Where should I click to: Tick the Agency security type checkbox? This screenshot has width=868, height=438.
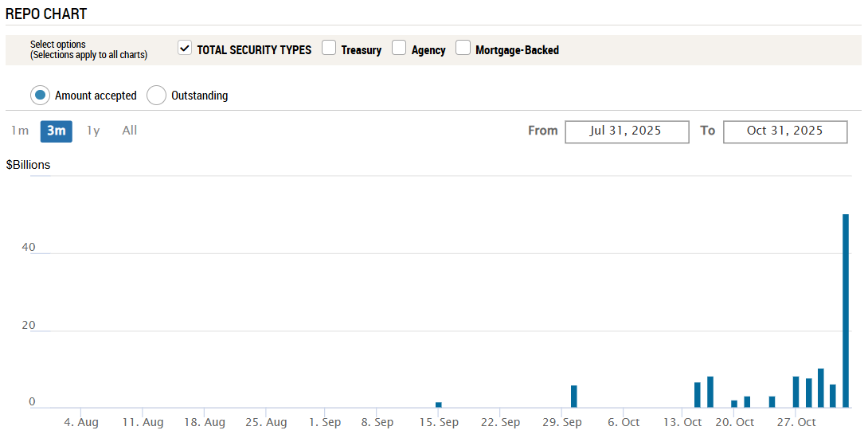tap(399, 49)
